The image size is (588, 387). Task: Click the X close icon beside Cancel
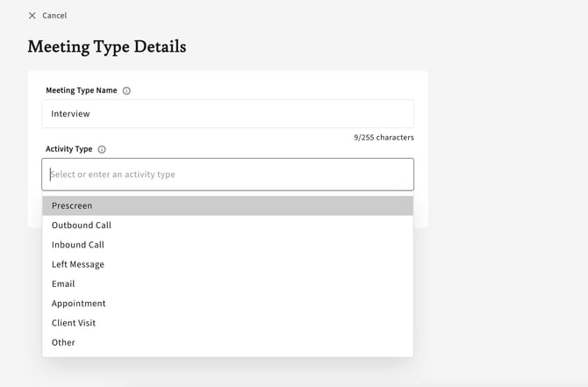32,16
